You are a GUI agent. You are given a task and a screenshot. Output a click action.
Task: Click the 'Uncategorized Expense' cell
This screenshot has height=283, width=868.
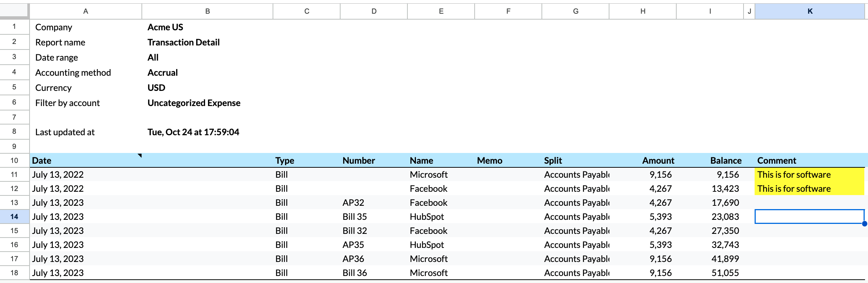tap(208, 103)
